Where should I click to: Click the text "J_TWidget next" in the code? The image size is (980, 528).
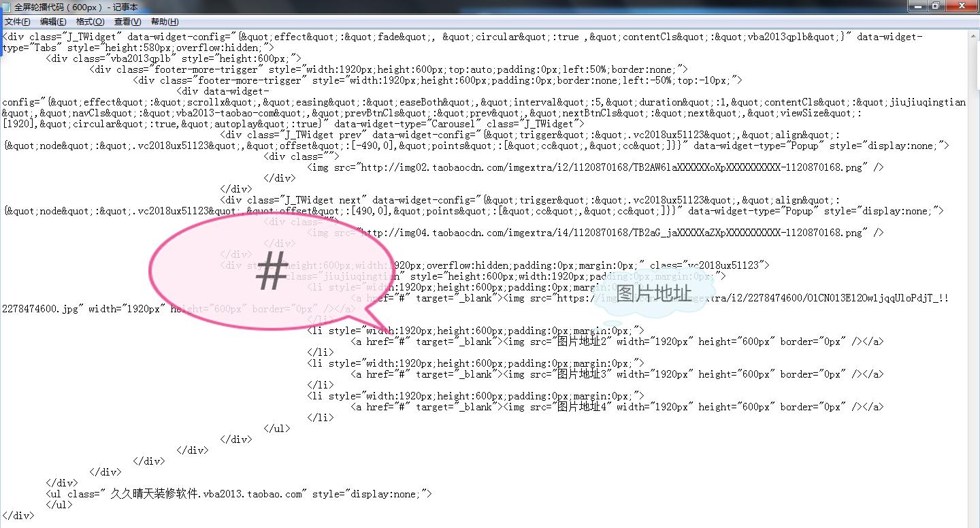[x=323, y=200]
